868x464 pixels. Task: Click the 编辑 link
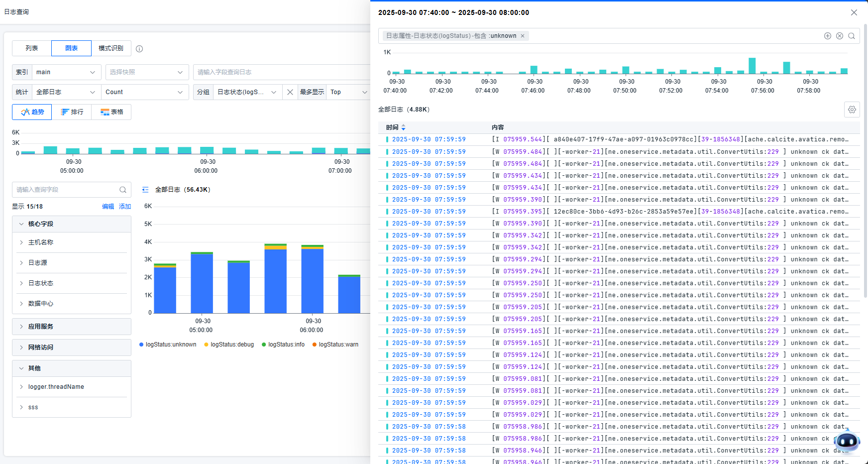click(x=108, y=207)
